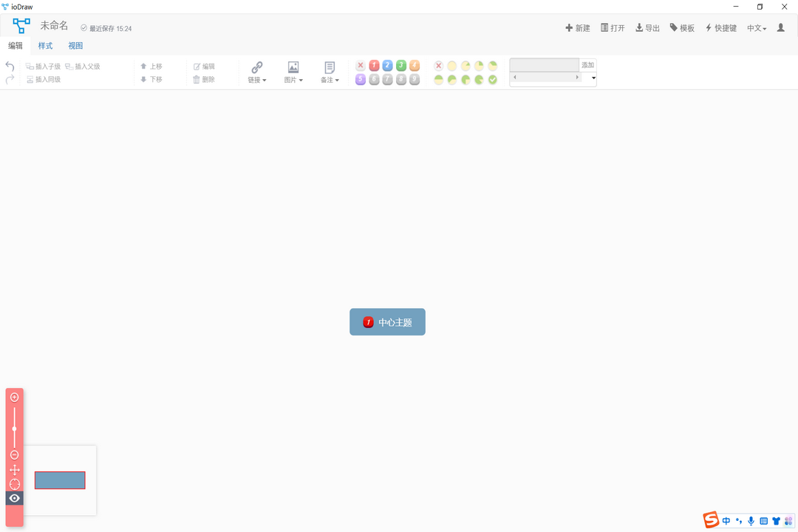Apply the green completed checkmark progress icon
Screen dimensions: 798x532
pos(492,79)
